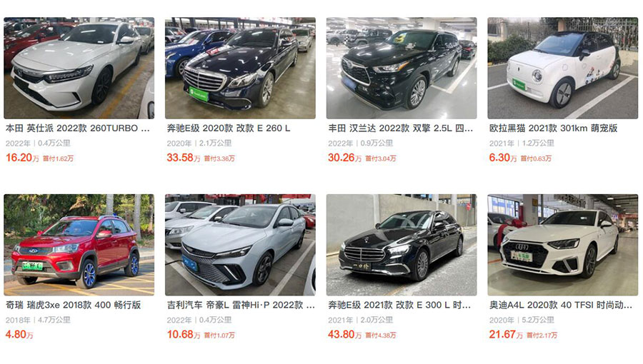Open the black Mercedes E 300 L photo

click(402, 245)
